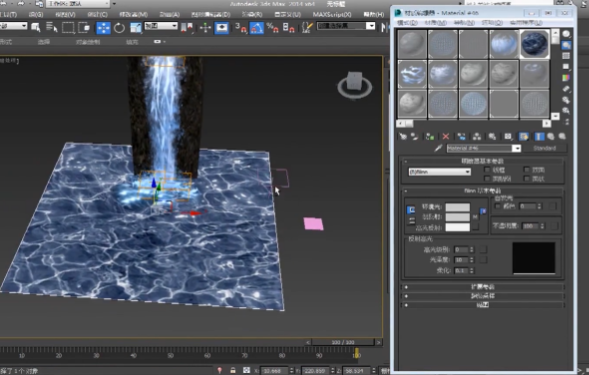Click the Standard material type button

coord(544,148)
